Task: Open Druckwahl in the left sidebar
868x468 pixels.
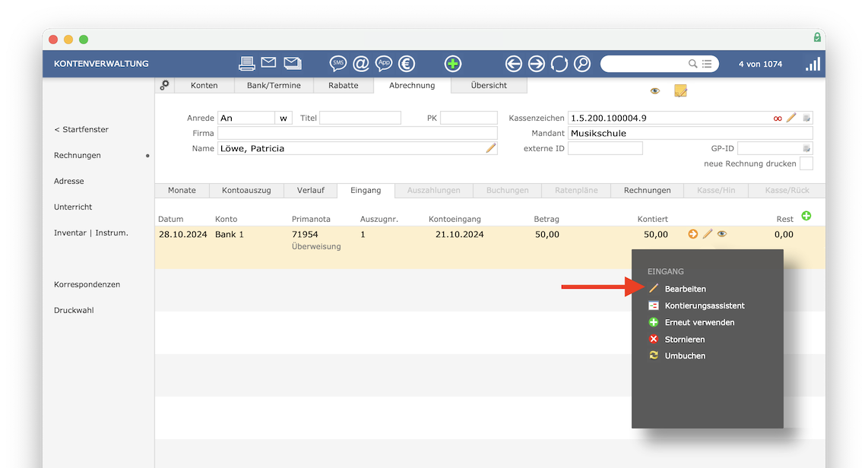Action: coord(74,310)
